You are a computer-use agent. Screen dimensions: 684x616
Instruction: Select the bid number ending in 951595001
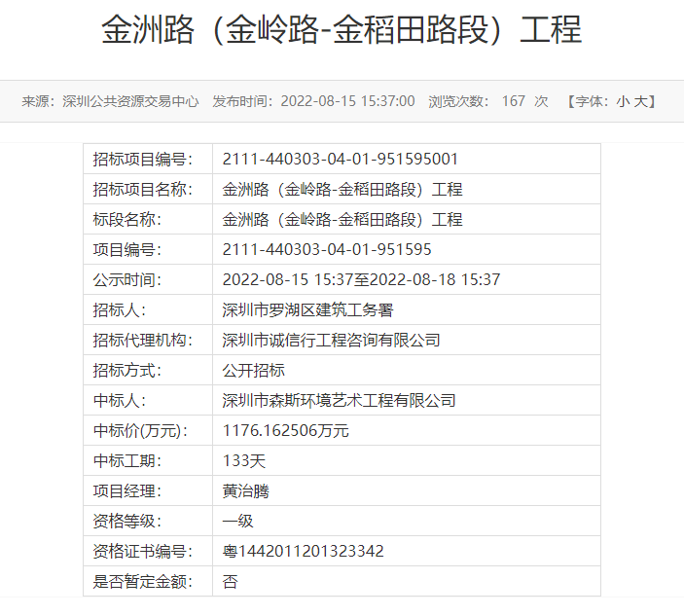point(340,160)
